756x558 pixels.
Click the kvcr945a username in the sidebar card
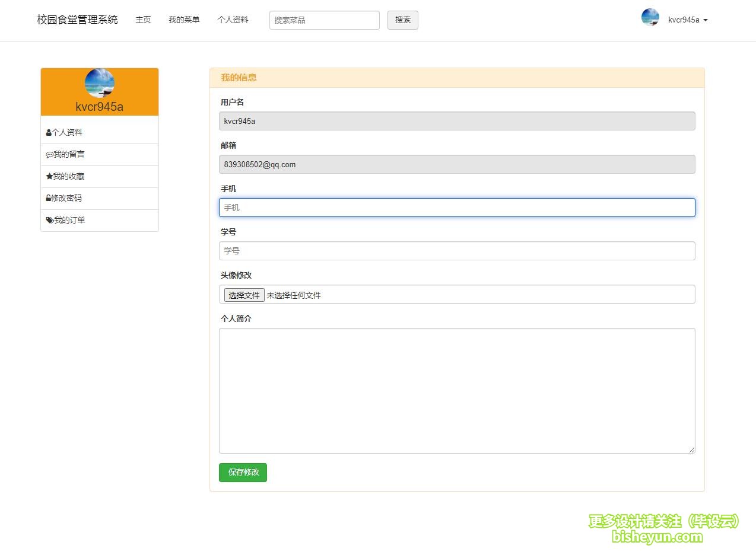click(x=100, y=107)
